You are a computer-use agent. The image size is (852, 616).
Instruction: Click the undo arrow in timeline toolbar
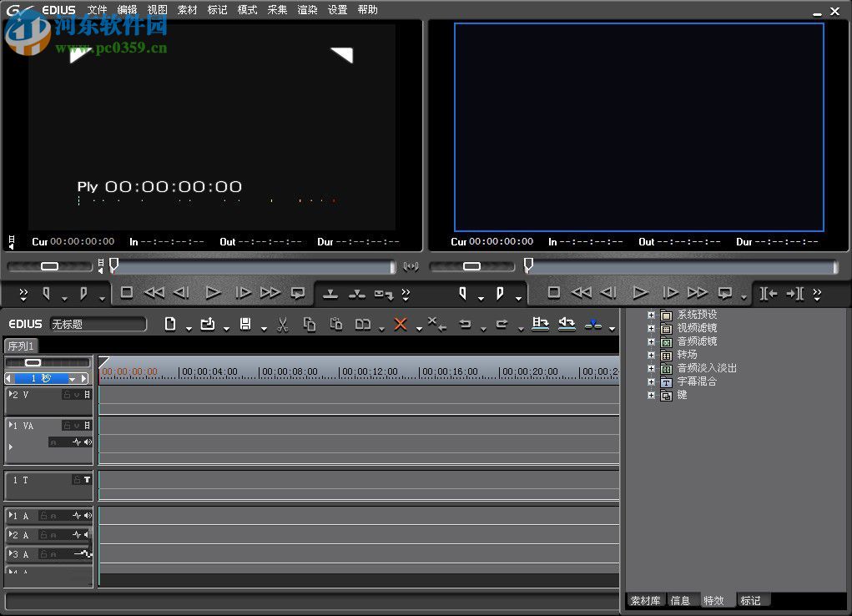(466, 325)
